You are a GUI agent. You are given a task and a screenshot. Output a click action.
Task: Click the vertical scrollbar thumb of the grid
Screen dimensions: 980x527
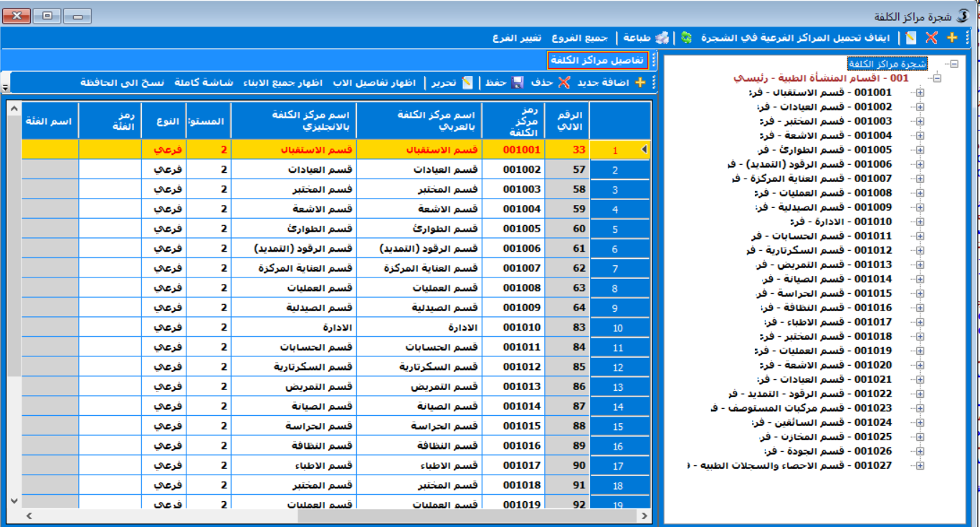pos(14,246)
